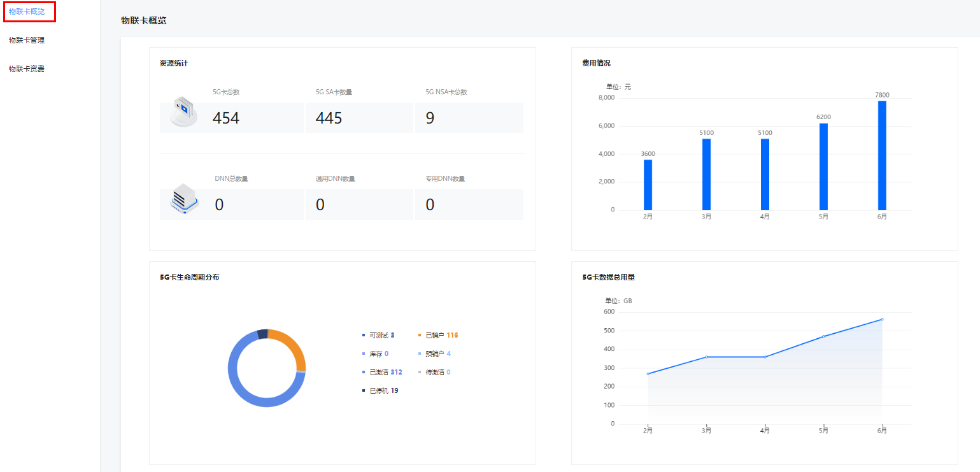Click the 5G NSA卡总数 value 9

430,118
